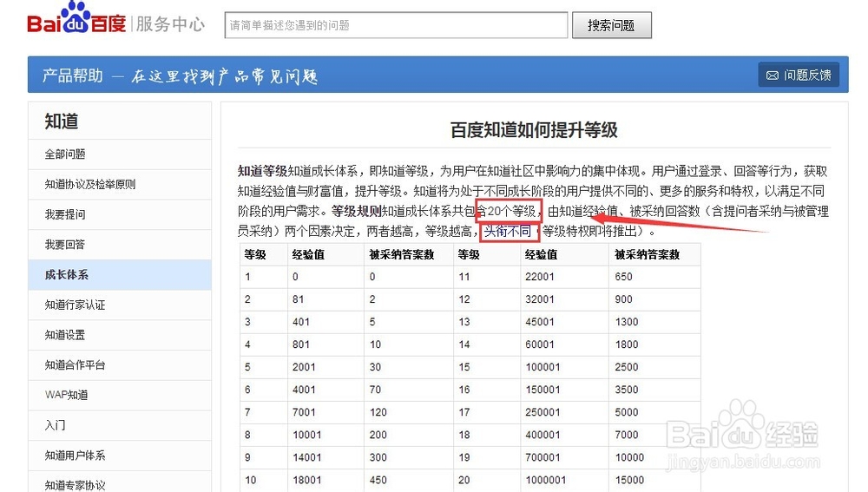
Task: Open 知道专家协议 sidebar item
Action: (120, 483)
